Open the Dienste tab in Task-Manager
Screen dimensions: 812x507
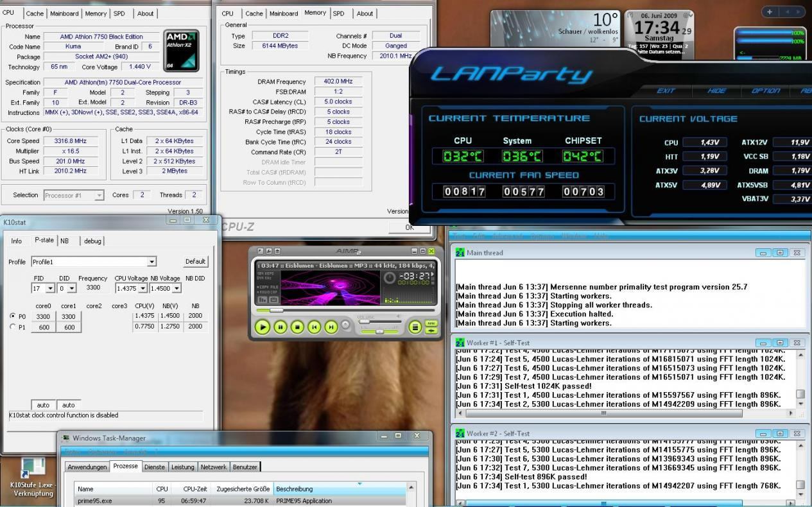point(154,467)
